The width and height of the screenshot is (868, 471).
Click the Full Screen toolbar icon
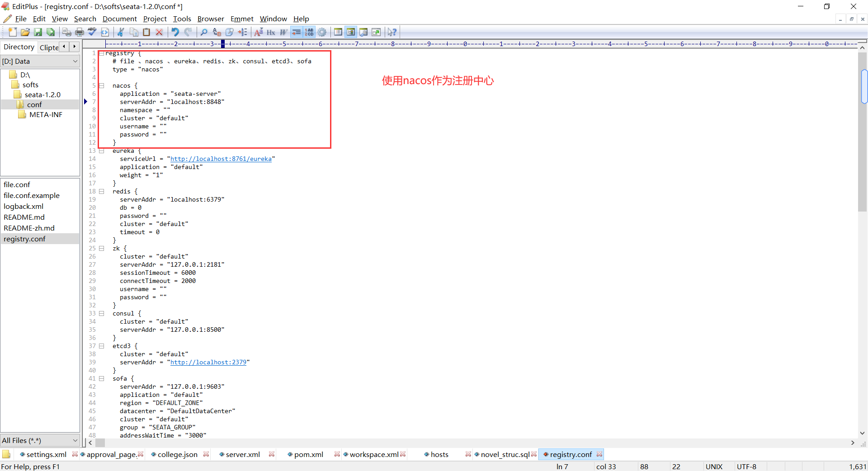376,32
